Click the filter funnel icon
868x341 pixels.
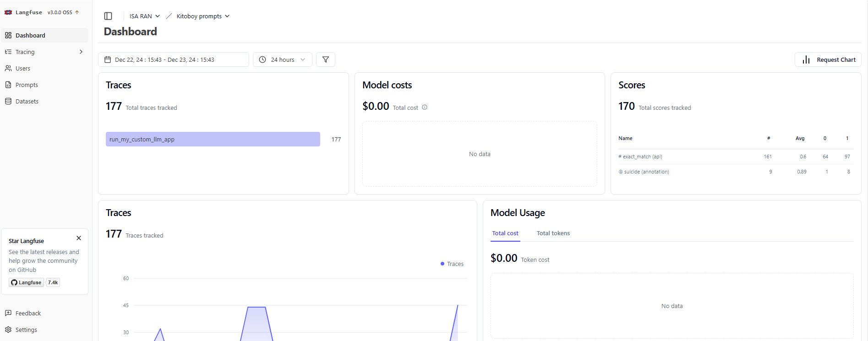click(x=326, y=60)
